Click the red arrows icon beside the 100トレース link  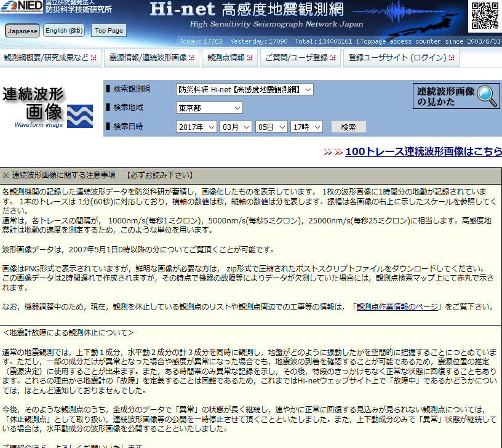[333, 152]
